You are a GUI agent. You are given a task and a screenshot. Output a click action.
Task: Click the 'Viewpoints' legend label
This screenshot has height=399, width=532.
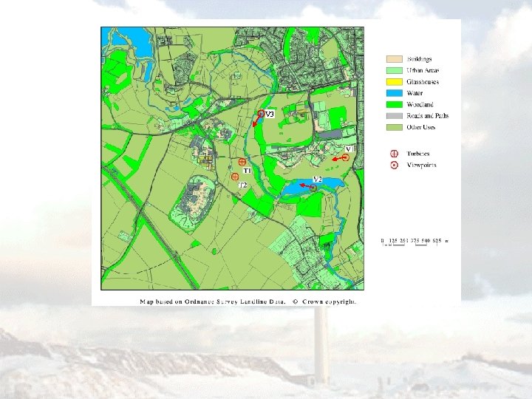pos(421,166)
